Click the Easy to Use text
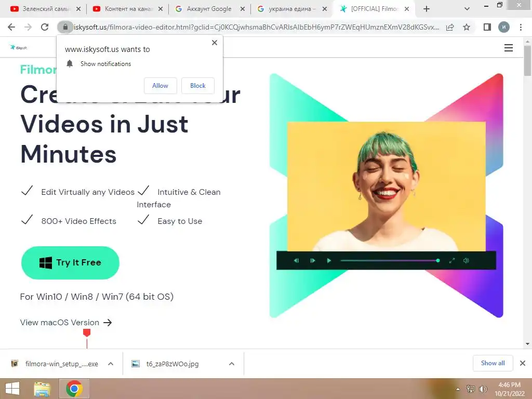 (180, 221)
